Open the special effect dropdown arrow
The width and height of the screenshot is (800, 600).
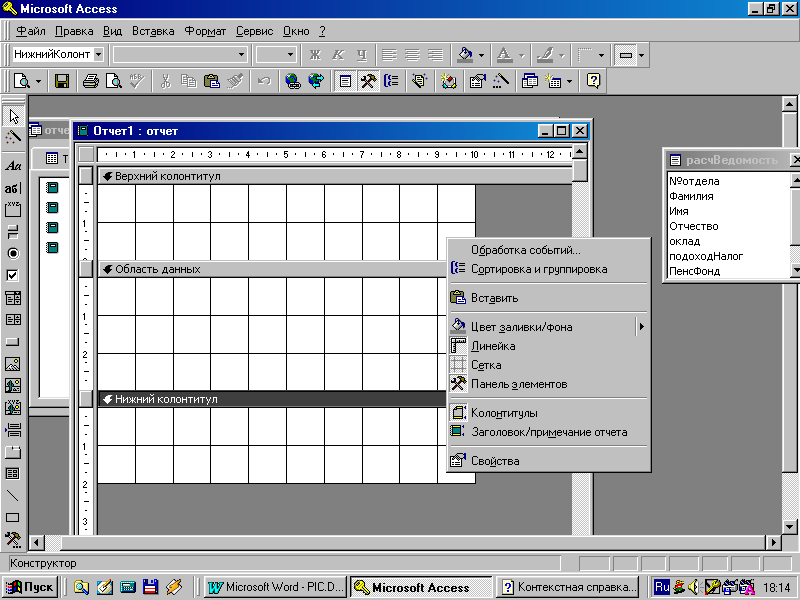point(641,55)
